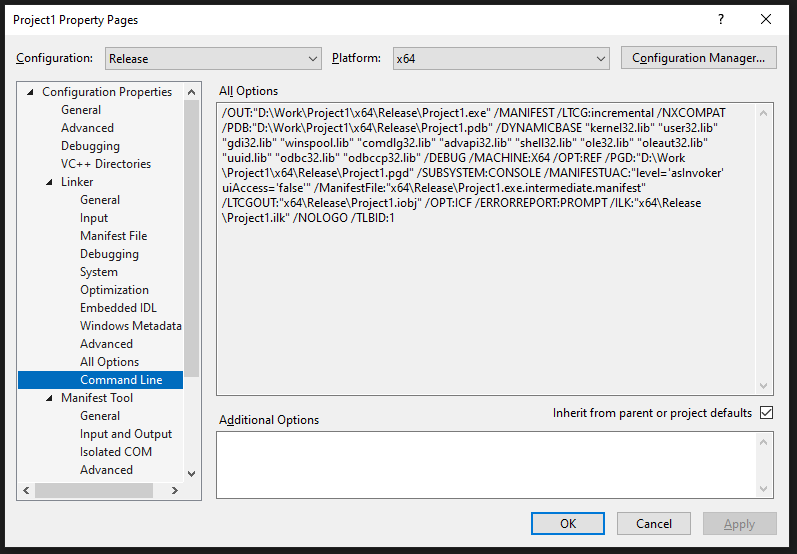This screenshot has width=797, height=554.
Task: Open the Platform dropdown
Action: coord(501,59)
